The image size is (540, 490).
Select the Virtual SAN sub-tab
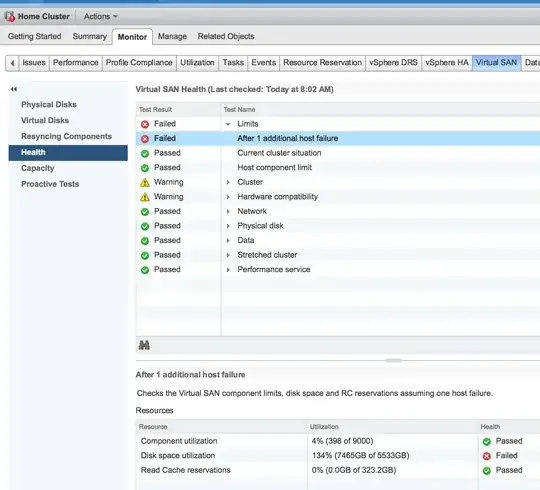496,63
